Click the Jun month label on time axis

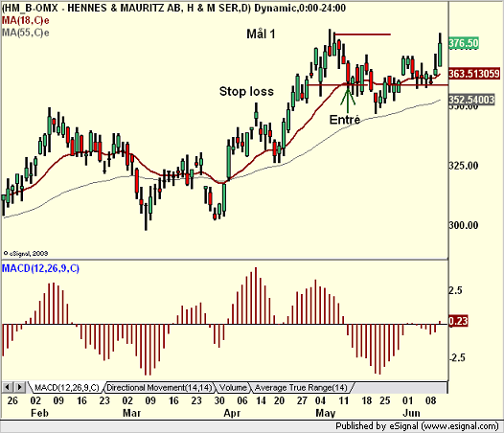[411, 413]
